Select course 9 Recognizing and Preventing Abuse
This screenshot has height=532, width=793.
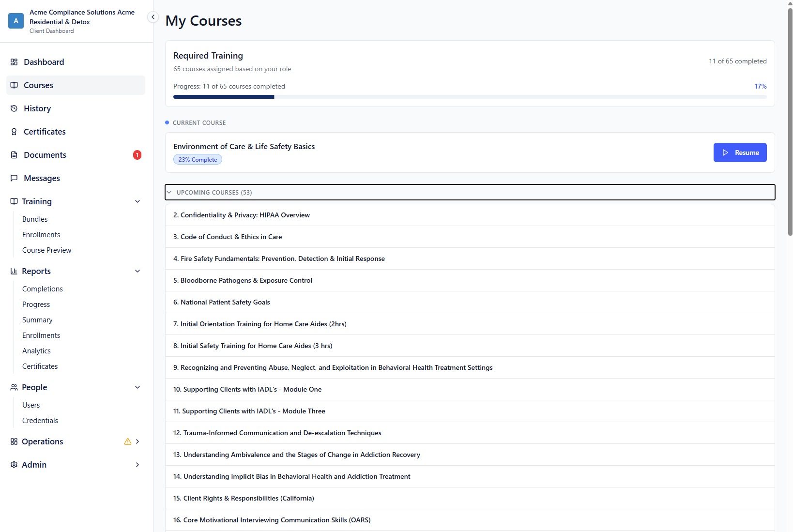click(470, 367)
